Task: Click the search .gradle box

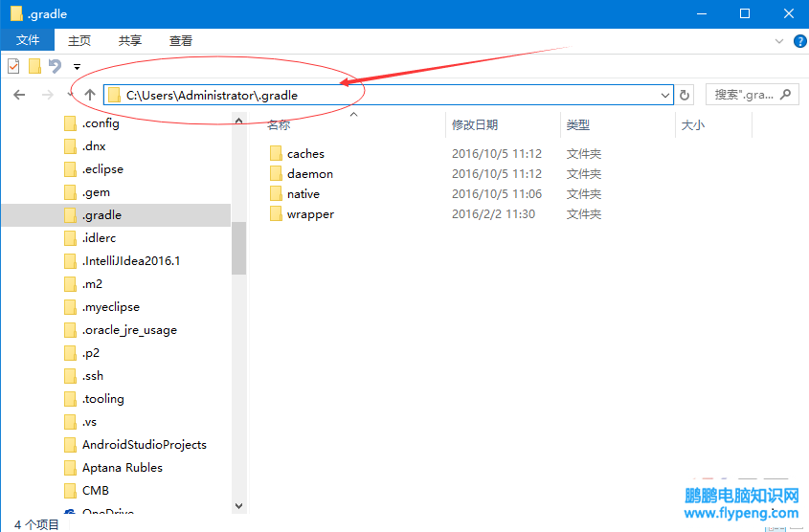Action: click(753, 95)
